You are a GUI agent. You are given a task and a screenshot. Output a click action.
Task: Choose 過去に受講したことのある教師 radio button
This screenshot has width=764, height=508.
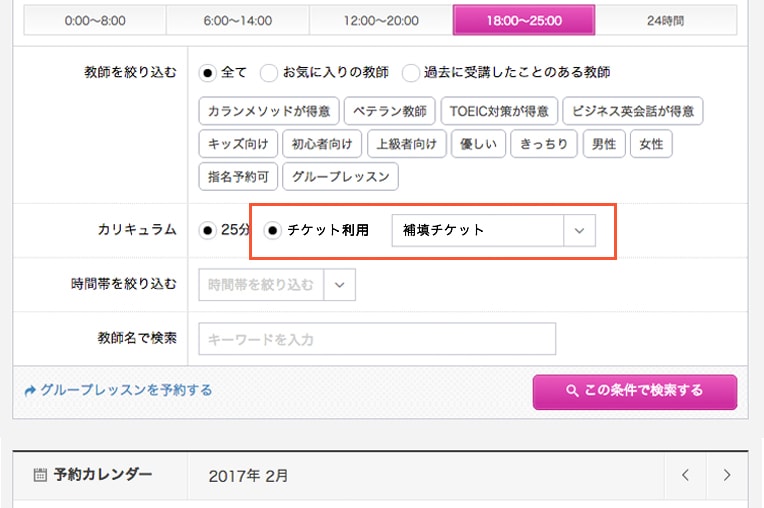pyautogui.click(x=411, y=73)
